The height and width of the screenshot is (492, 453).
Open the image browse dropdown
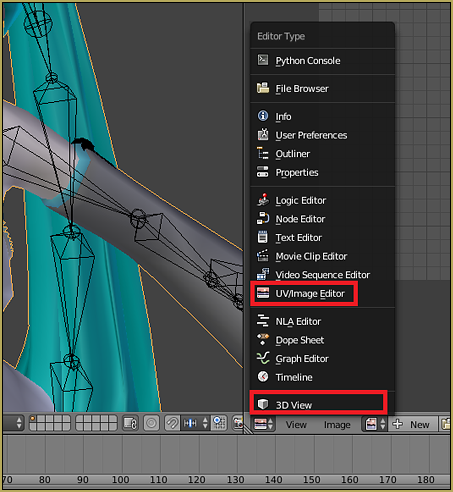375,424
